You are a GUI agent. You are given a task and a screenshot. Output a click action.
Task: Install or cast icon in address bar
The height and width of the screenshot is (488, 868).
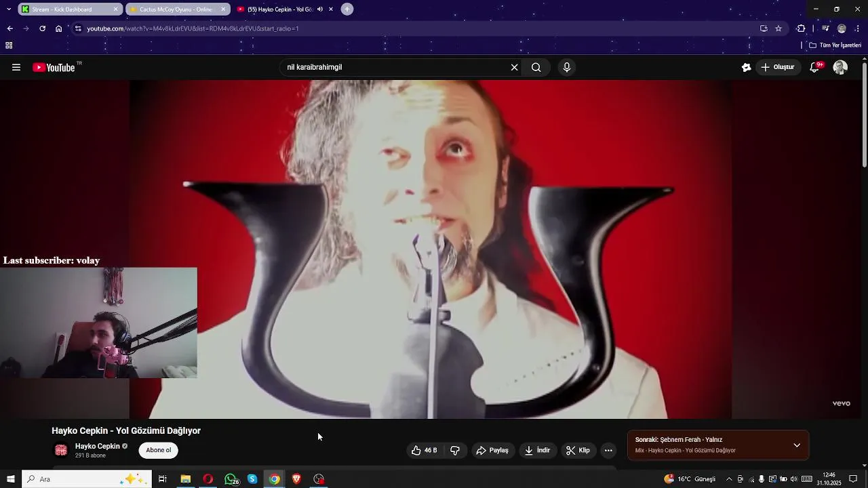pos(764,28)
